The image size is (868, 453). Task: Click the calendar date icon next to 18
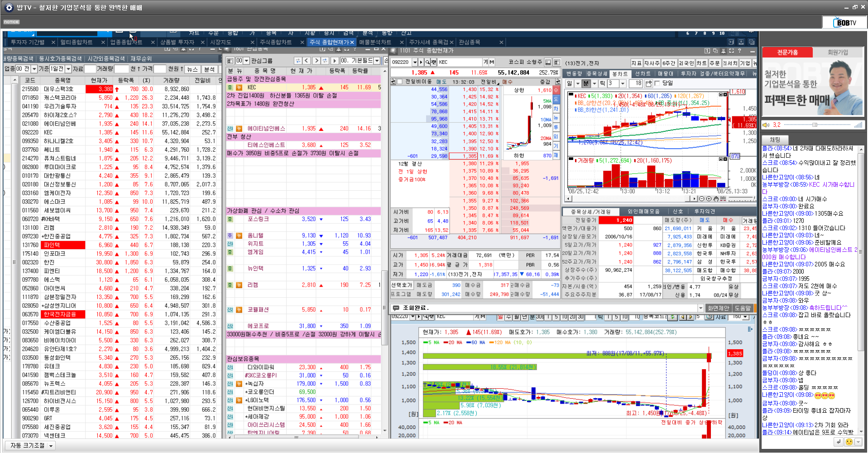[x=648, y=83]
